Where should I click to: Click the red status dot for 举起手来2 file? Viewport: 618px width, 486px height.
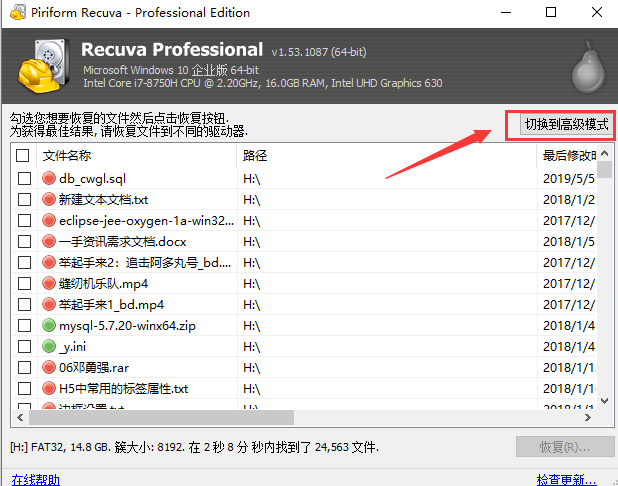tap(49, 262)
